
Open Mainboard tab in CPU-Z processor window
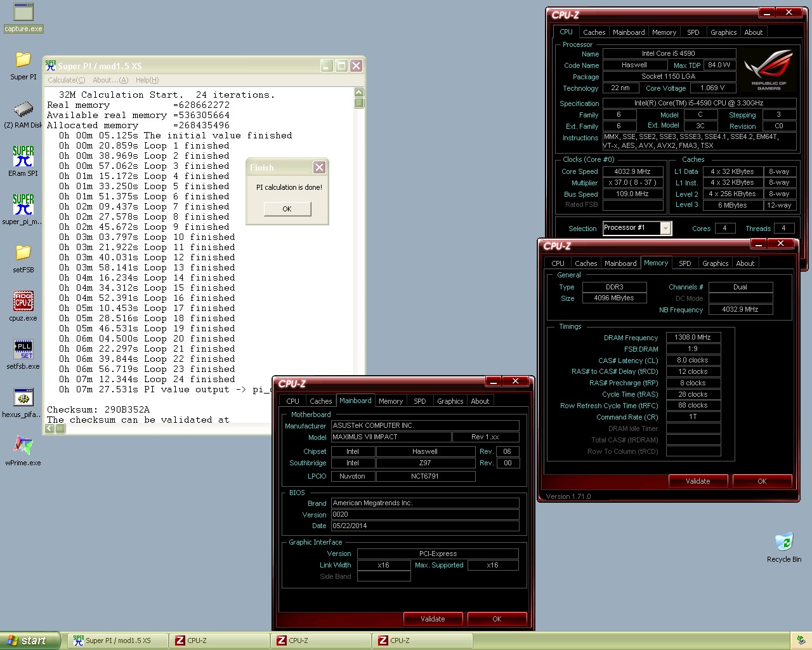point(629,32)
